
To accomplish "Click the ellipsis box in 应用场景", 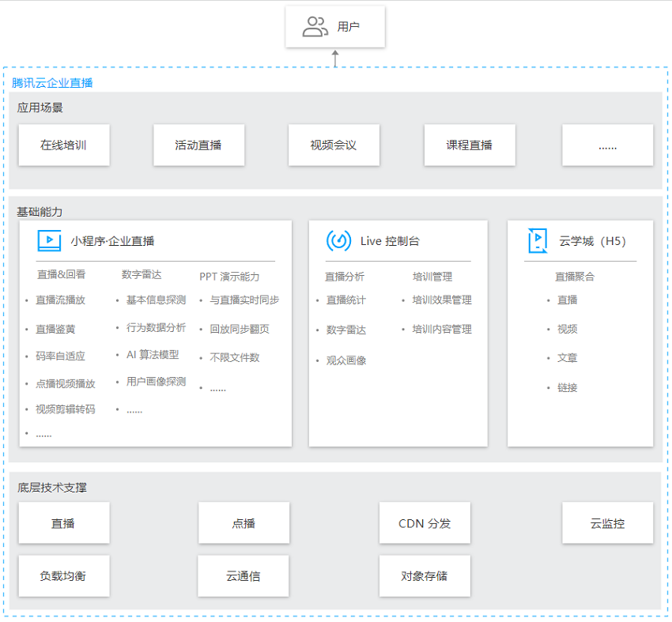I will (608, 145).
